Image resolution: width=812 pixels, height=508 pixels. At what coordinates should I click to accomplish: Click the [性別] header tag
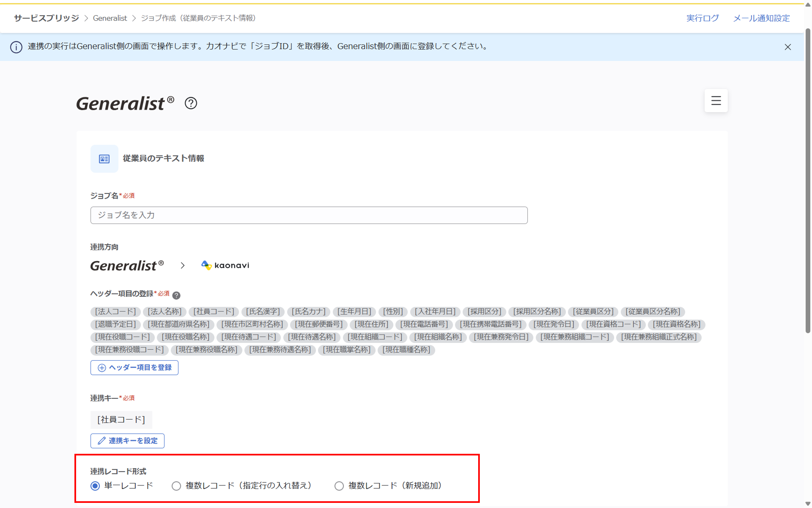(x=393, y=311)
